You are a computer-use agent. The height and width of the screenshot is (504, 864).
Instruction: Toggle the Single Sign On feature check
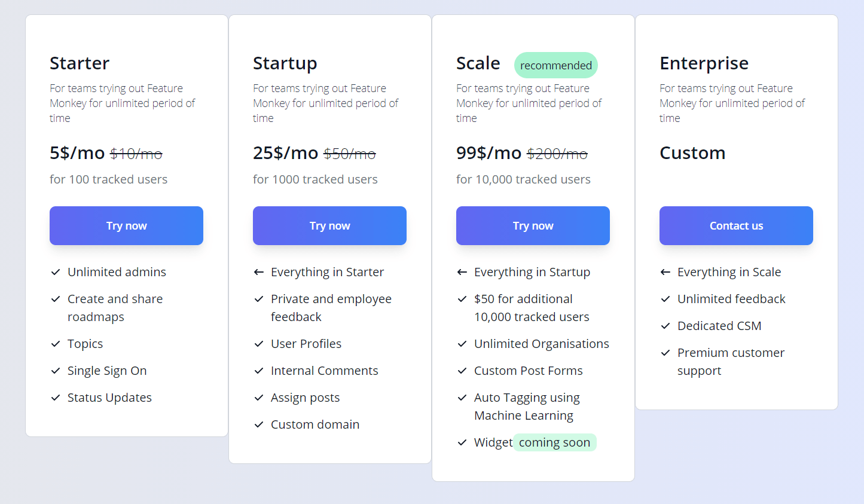pyautogui.click(x=55, y=371)
